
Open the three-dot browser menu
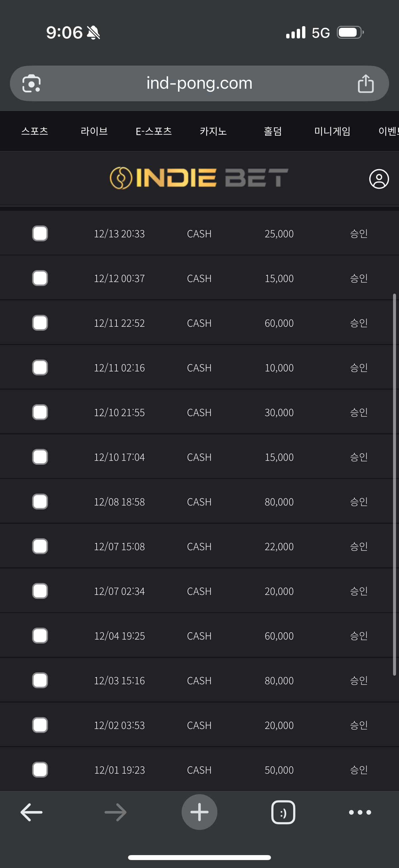pos(360,812)
